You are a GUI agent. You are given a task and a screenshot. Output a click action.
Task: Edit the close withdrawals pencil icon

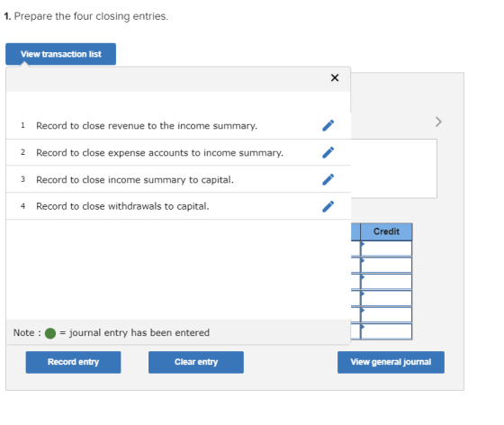point(328,206)
